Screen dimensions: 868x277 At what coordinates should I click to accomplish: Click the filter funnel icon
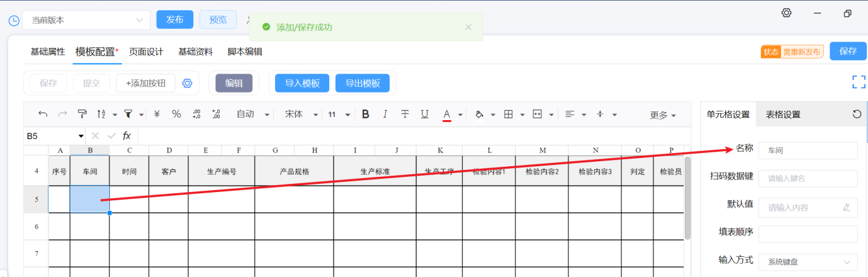[128, 114]
